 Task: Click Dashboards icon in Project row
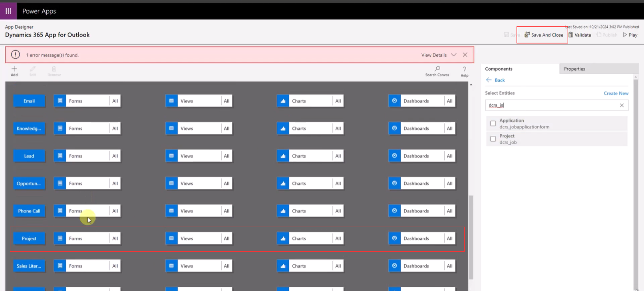pyautogui.click(x=394, y=238)
